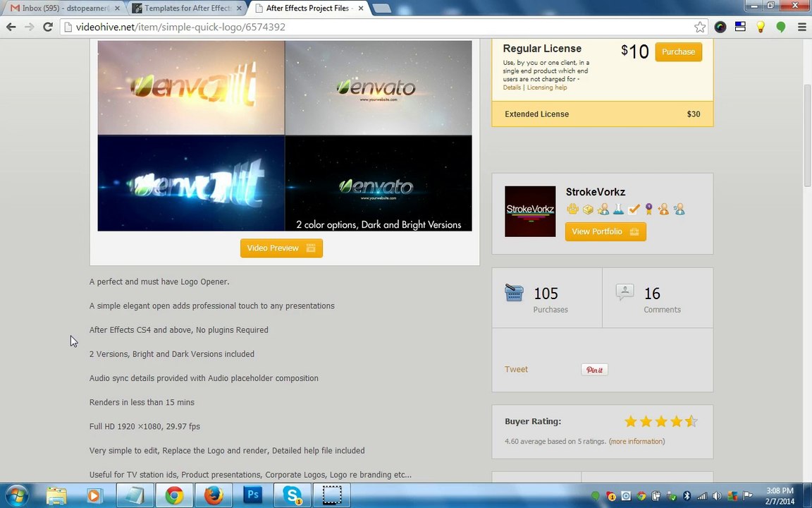Click the network signal tray icon
This screenshot has height=508, width=812.
[702, 496]
